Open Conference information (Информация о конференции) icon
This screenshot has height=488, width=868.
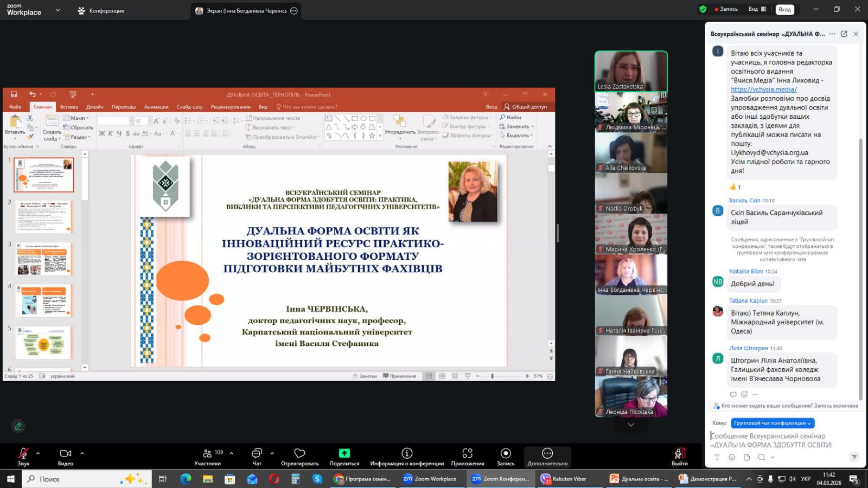coord(407,453)
